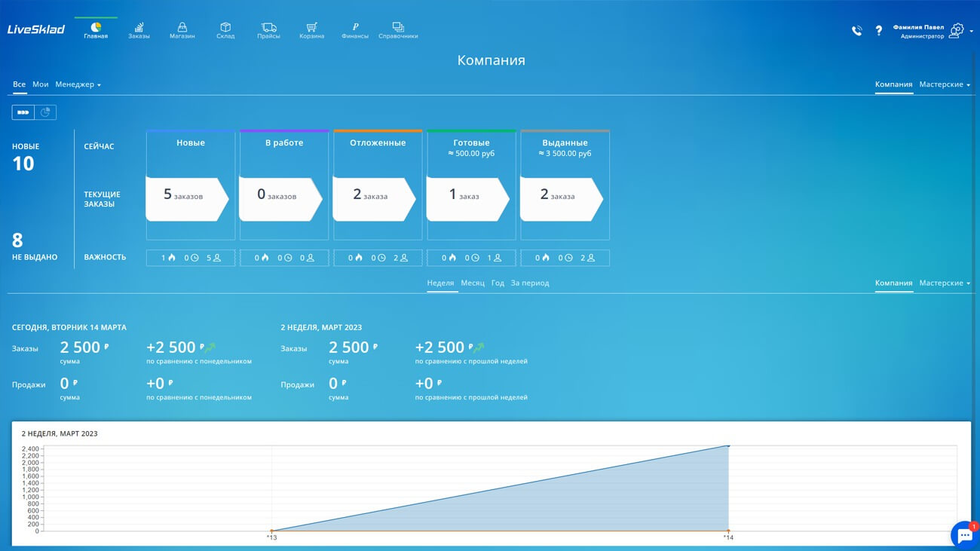The image size is (980, 551).
Task: Open the chat support bubble
Action: coord(964,535)
